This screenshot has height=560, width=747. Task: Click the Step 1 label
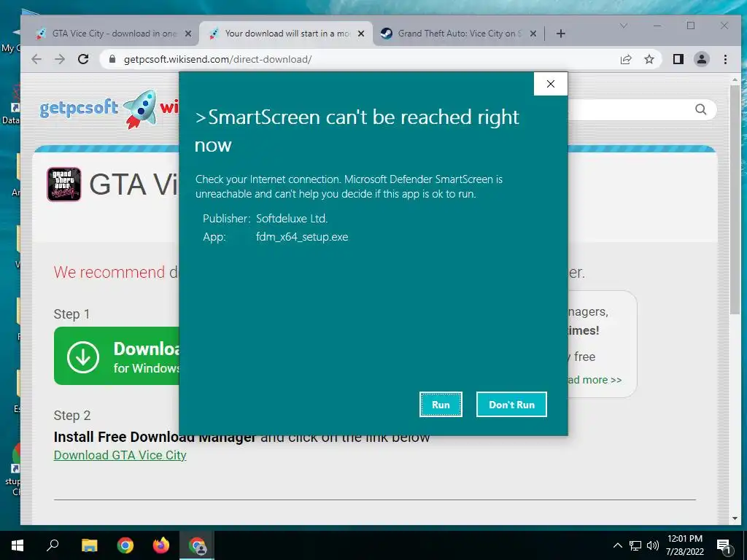(x=71, y=314)
